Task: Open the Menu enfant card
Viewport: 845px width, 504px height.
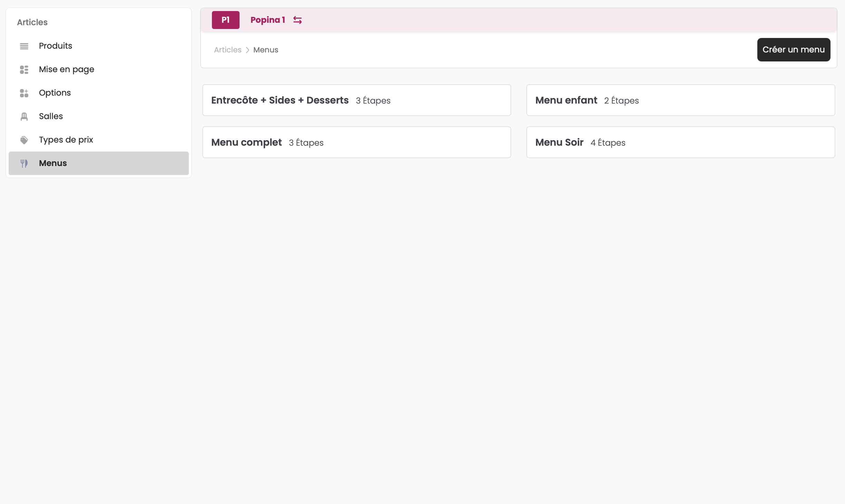Action: point(680,100)
